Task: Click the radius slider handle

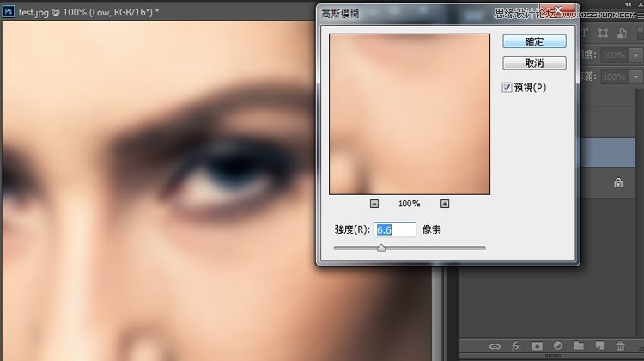Action: [x=381, y=248]
